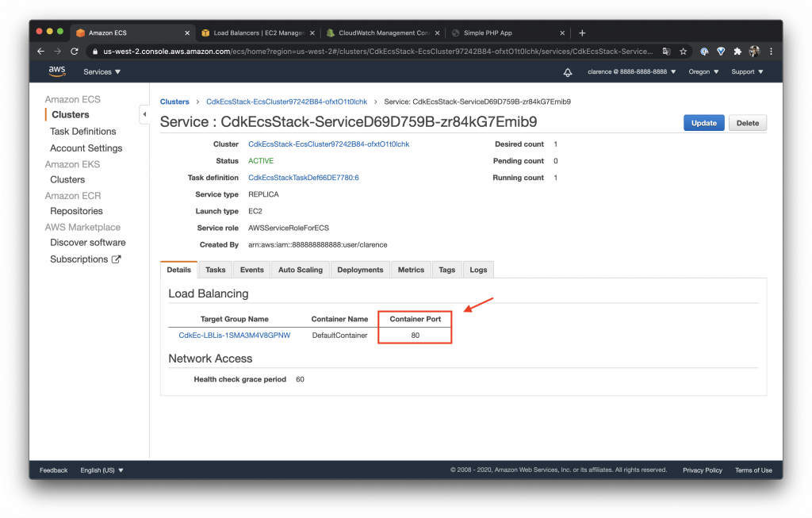Click the ACTIVE status text
This screenshot has height=518, width=812.
point(261,161)
